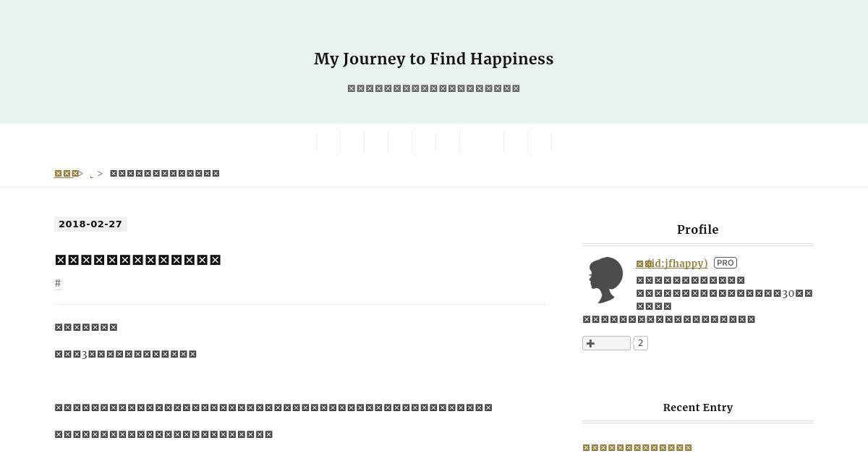Click the PRO badge beside jfhappy
The height and width of the screenshot is (456, 868).
click(x=726, y=263)
